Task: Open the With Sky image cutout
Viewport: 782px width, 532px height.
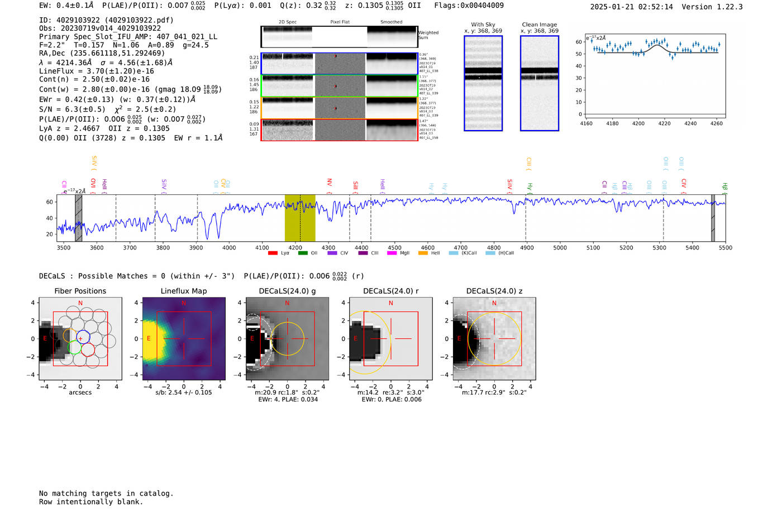Action: click(483, 83)
